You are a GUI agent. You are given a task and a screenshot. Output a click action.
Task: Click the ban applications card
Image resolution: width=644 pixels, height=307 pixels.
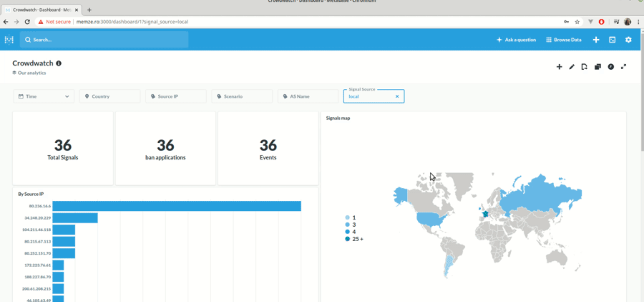click(x=165, y=148)
